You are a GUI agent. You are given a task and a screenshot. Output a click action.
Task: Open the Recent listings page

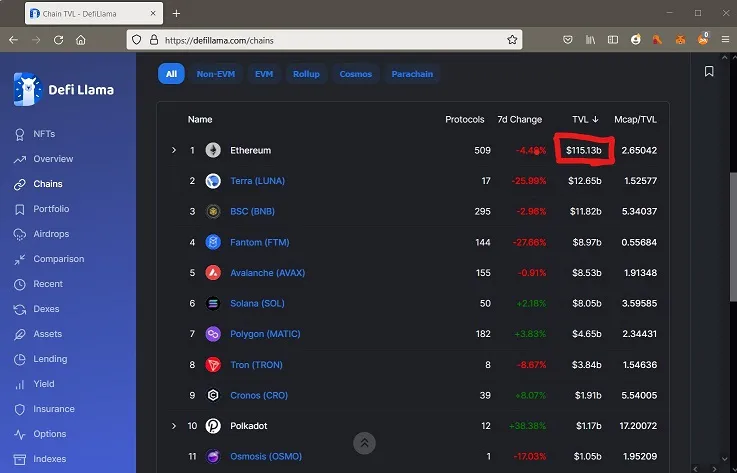[x=38, y=284]
